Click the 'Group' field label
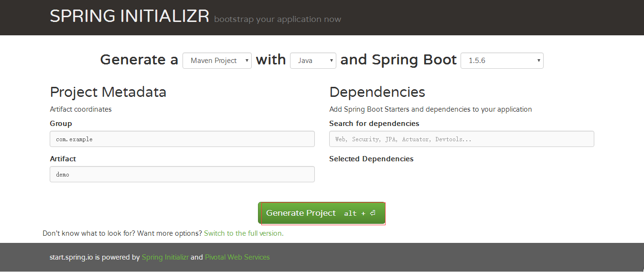The image size is (644, 272). click(x=61, y=124)
